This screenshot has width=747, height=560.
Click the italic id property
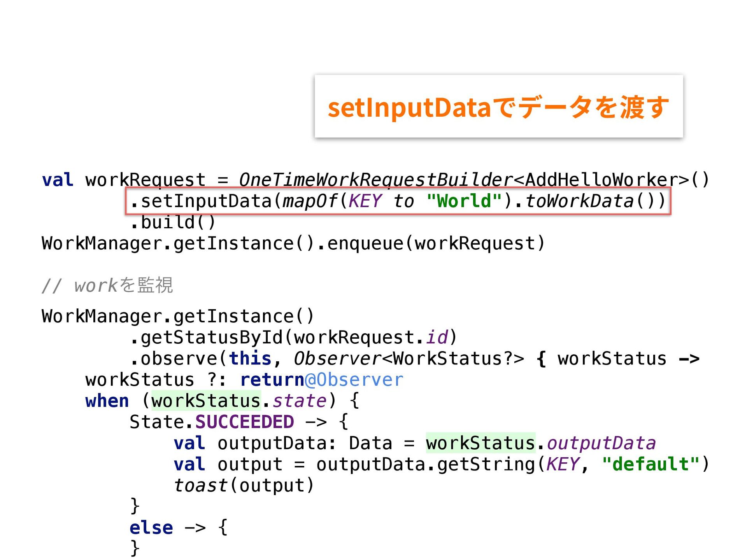pyautogui.click(x=437, y=338)
